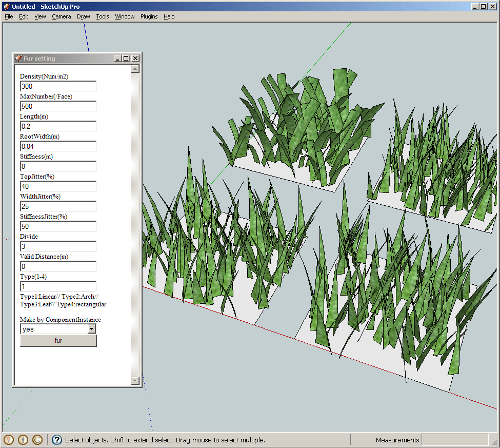This screenshot has height=448, width=500.
Task: Click the SketchUp icon in main title bar
Action: 7,7
